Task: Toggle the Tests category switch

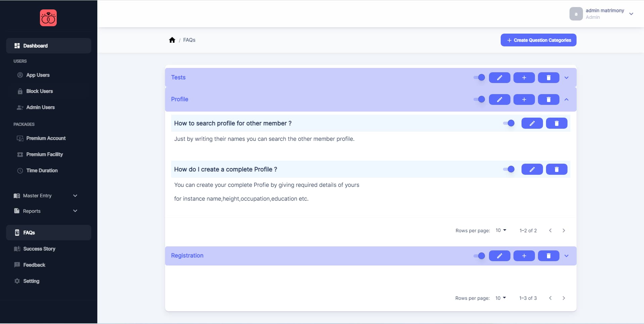Action: coord(479,78)
